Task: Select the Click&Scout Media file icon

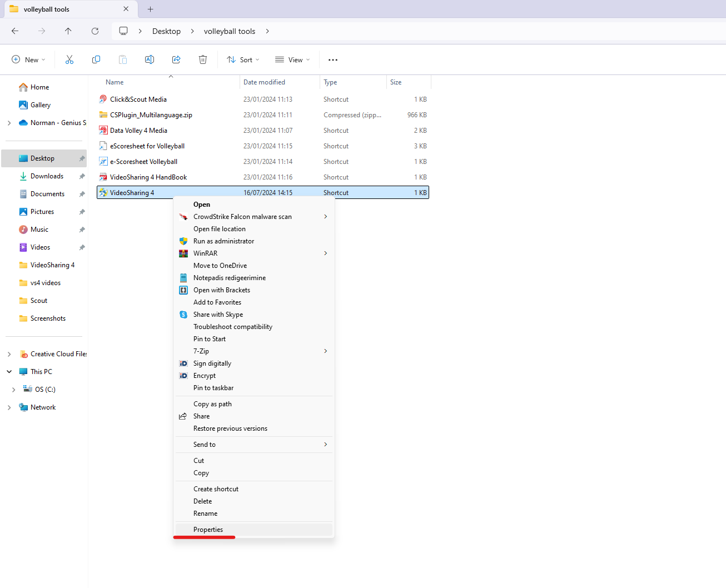Action: coord(103,99)
